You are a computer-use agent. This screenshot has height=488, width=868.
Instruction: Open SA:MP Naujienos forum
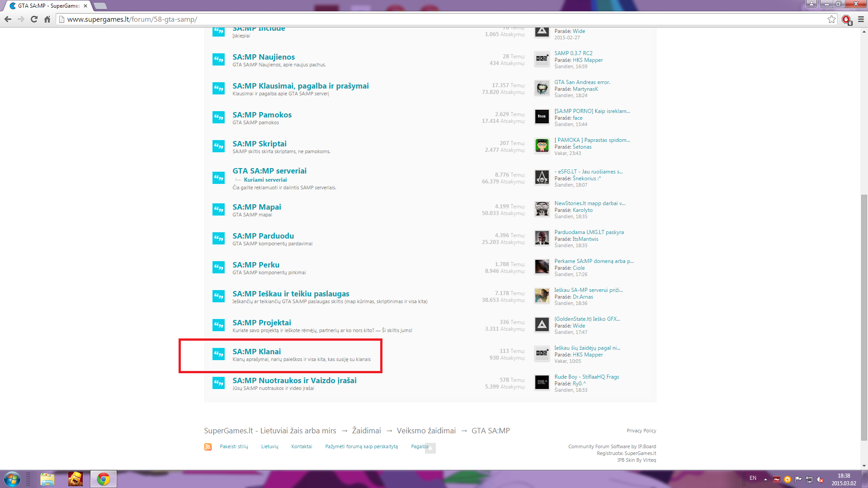coord(264,57)
